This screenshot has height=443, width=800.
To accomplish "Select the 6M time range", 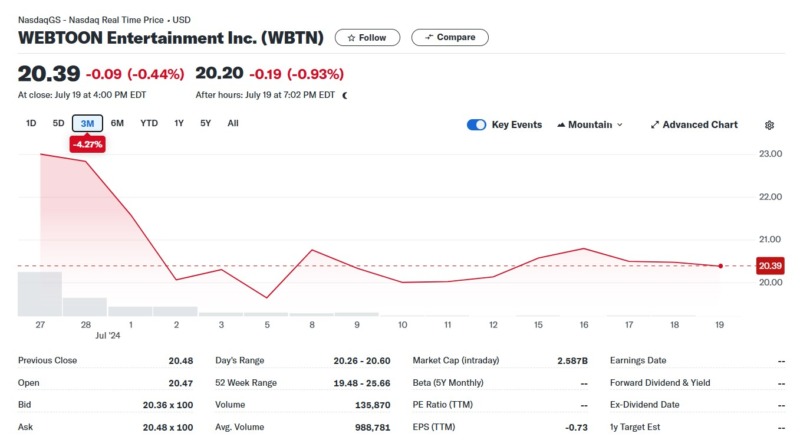I will [x=117, y=123].
